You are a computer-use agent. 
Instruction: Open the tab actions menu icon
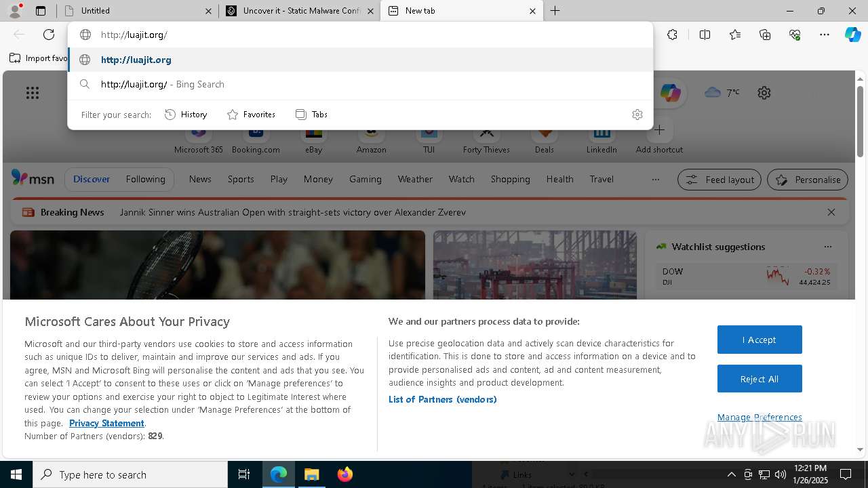click(41, 11)
